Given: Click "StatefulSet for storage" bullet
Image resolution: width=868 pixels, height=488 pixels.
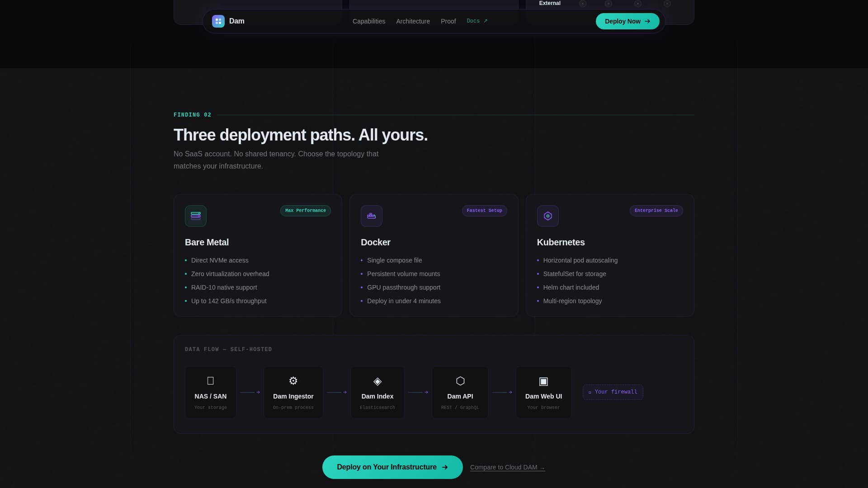Looking at the screenshot, I should pyautogui.click(x=575, y=274).
